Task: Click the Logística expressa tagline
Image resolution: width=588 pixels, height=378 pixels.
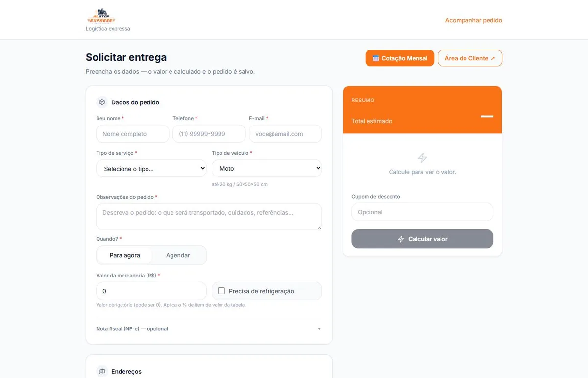Action: 108,29
